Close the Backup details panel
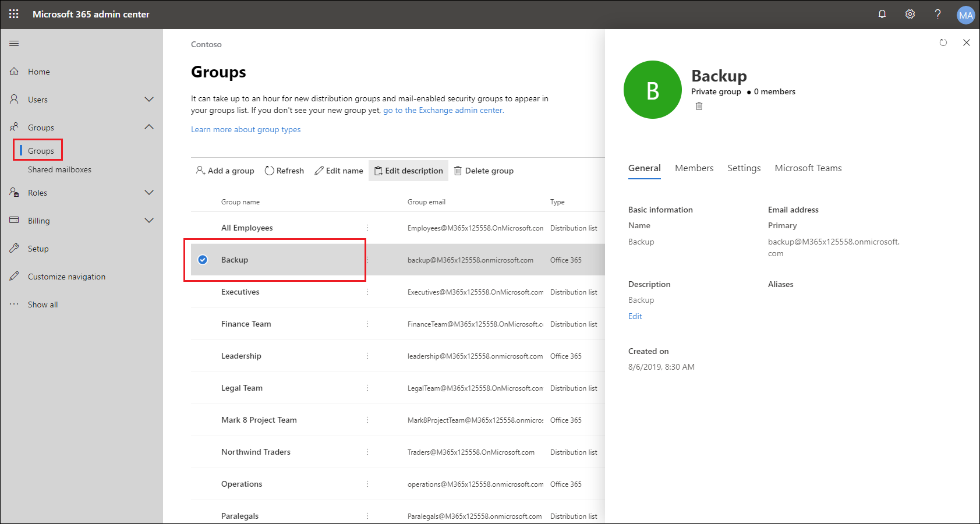Viewport: 980px width, 524px height. coord(967,43)
